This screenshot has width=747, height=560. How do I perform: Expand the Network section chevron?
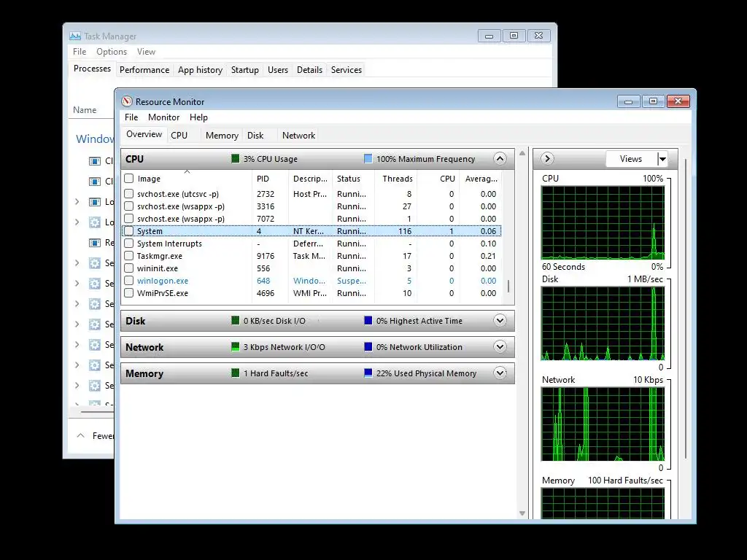(500, 346)
